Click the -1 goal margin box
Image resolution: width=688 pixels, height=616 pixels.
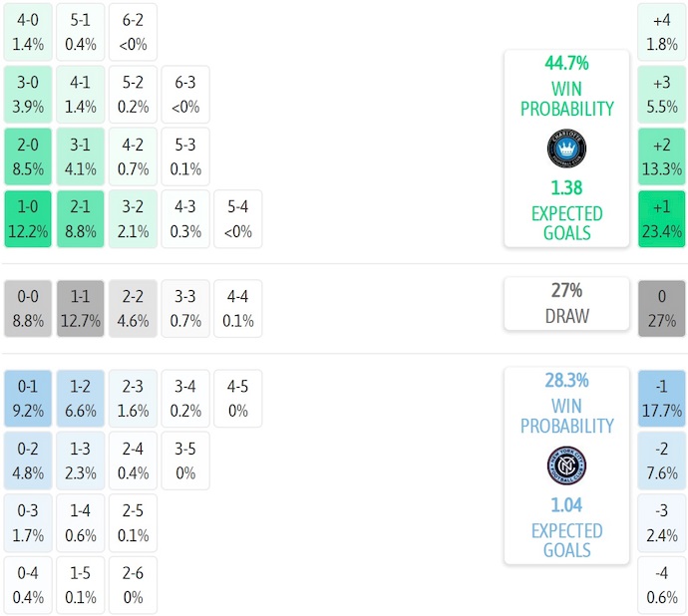tap(662, 397)
